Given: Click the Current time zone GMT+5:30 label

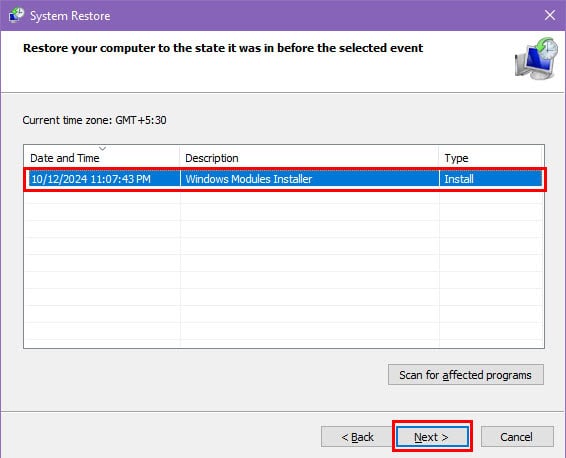Looking at the screenshot, I should tap(94, 120).
